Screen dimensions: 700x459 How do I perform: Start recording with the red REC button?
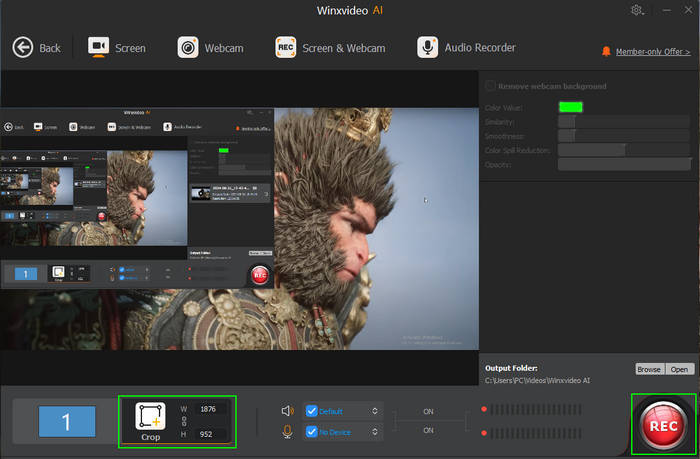pos(663,425)
